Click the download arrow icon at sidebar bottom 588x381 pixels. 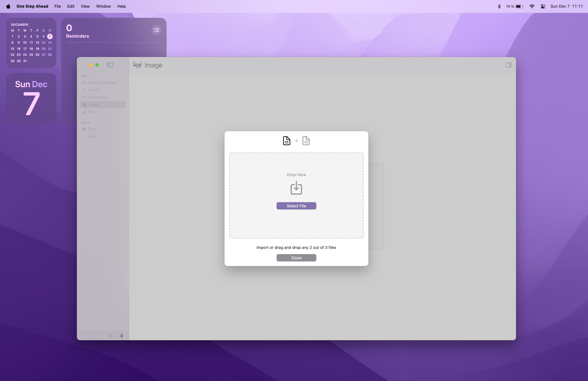[122, 336]
